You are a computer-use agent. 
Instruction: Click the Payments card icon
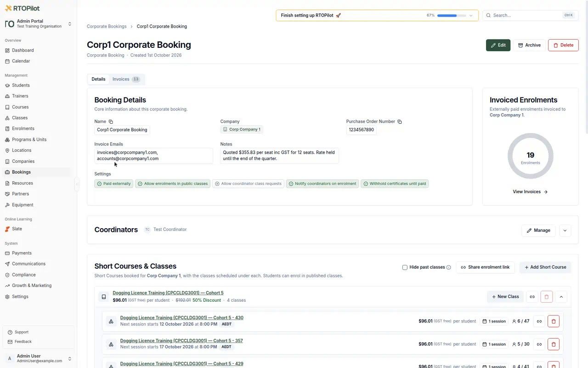[x=7, y=253]
